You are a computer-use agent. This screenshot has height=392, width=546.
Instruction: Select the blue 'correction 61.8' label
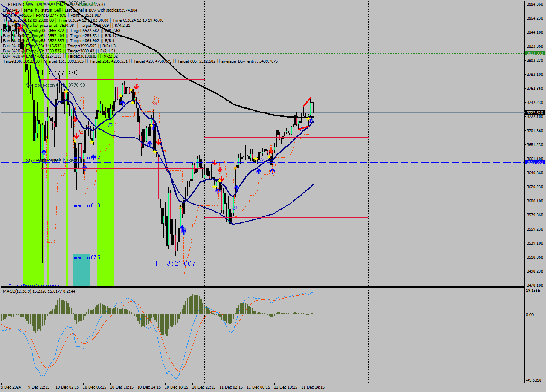[x=84, y=205]
